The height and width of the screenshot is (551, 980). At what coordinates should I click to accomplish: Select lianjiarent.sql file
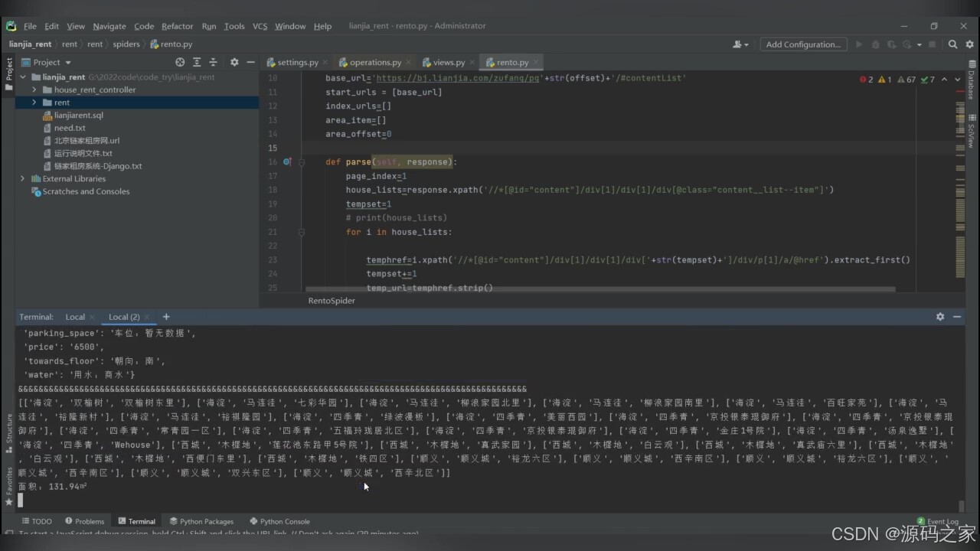pos(79,116)
